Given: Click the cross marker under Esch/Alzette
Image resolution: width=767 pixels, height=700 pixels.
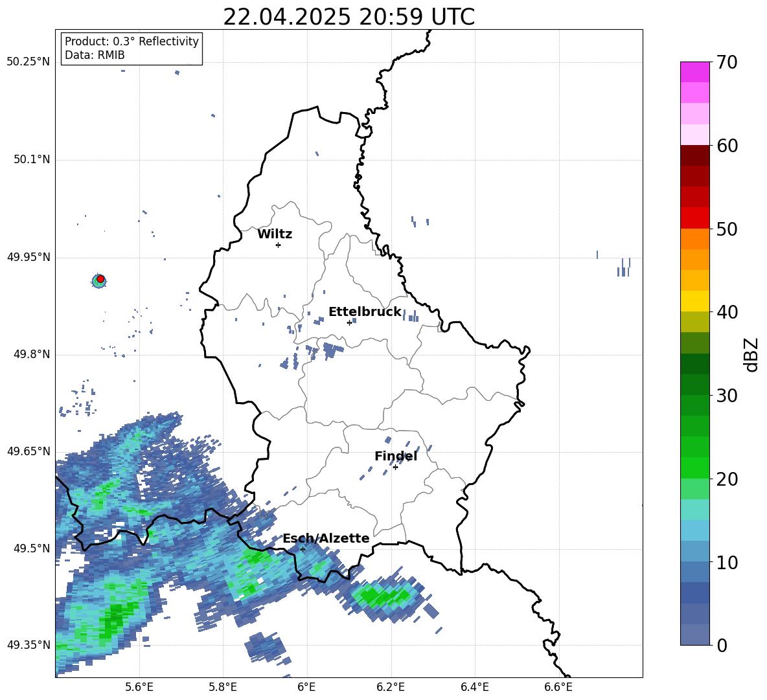Looking at the screenshot, I should pos(303,549).
